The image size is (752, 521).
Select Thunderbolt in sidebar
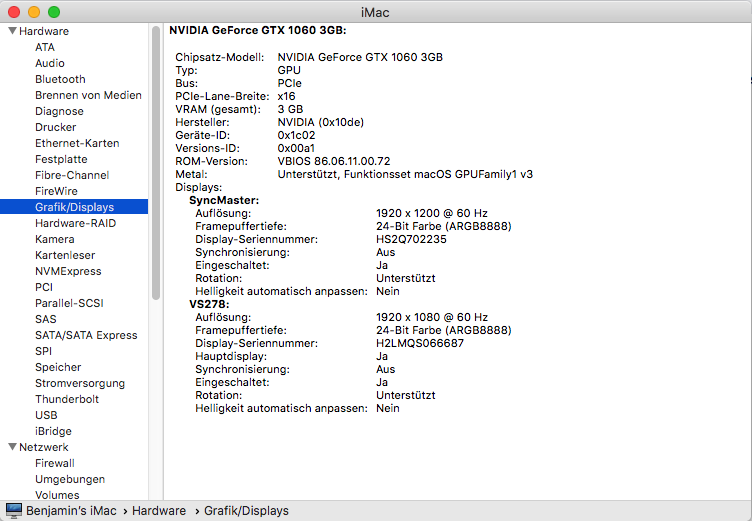[67, 399]
